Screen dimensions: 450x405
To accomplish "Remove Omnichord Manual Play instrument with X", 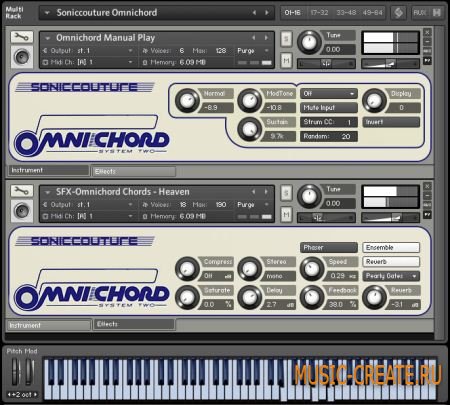I will [x=427, y=32].
